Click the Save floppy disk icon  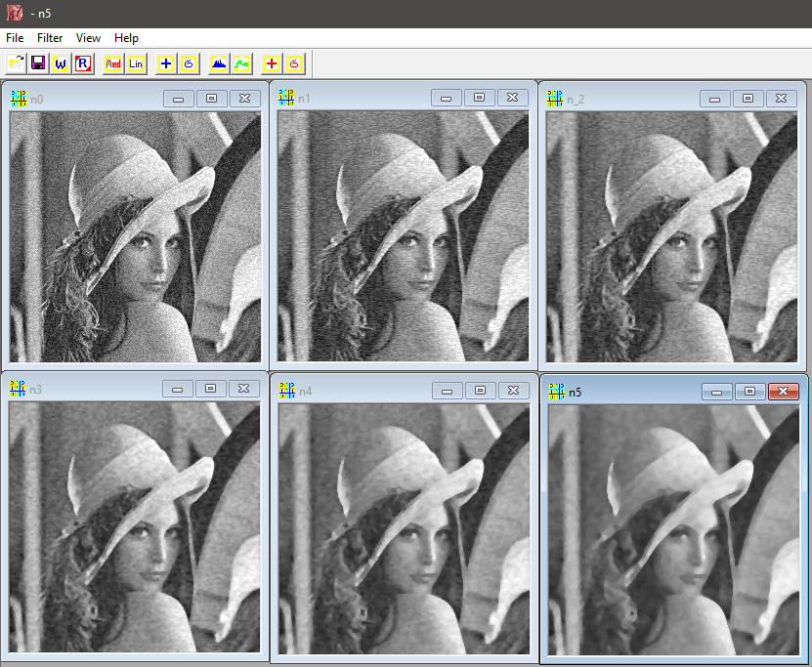click(x=38, y=63)
